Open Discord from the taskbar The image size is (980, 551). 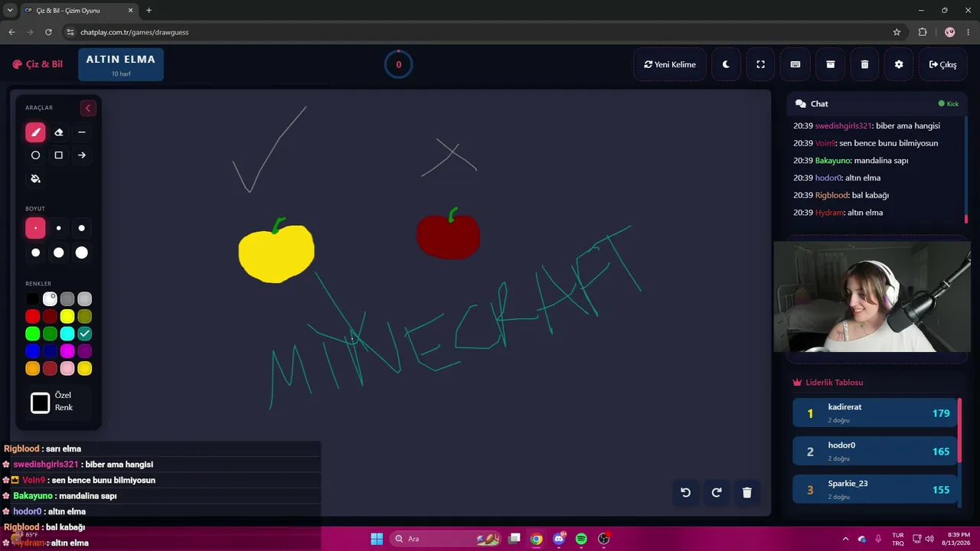pyautogui.click(x=559, y=539)
